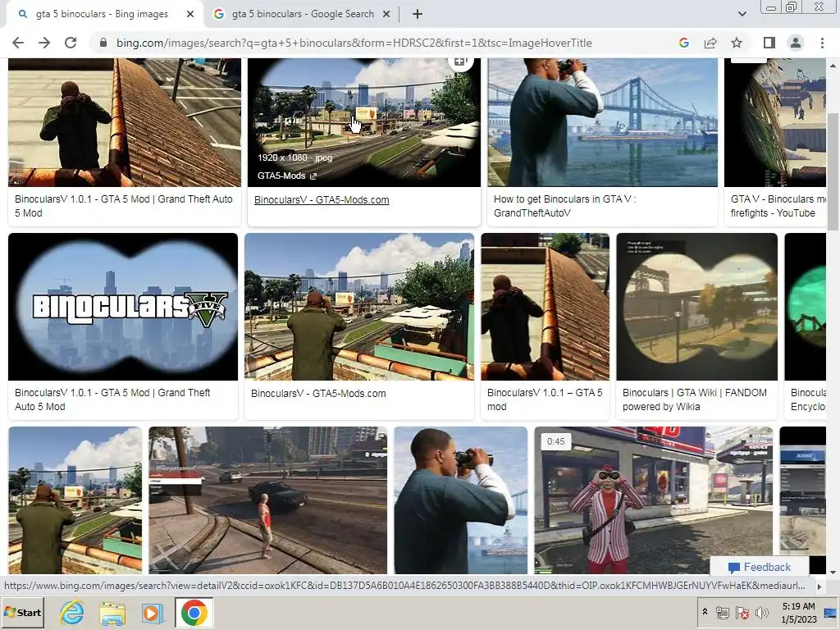Open File Explorer folder icon in taskbar
This screenshot has width=840, height=630.
tap(112, 614)
